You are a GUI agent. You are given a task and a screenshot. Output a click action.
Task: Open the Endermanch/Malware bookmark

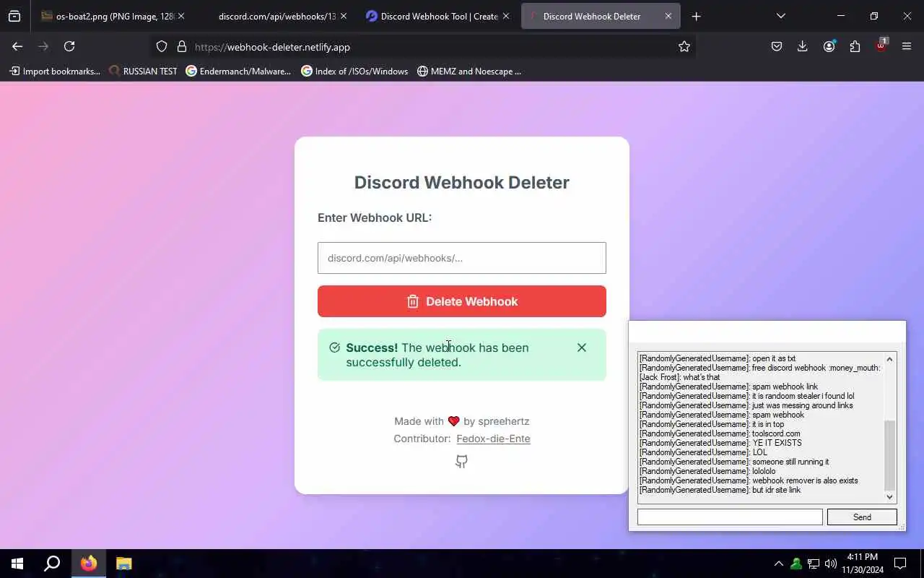(x=238, y=71)
